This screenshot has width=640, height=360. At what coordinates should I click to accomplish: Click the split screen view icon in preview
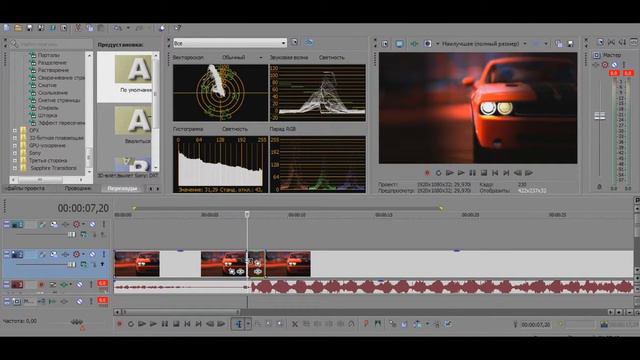tap(427, 44)
